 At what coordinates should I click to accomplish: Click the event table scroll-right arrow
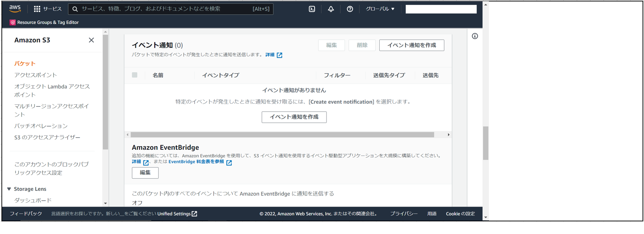pos(449,135)
